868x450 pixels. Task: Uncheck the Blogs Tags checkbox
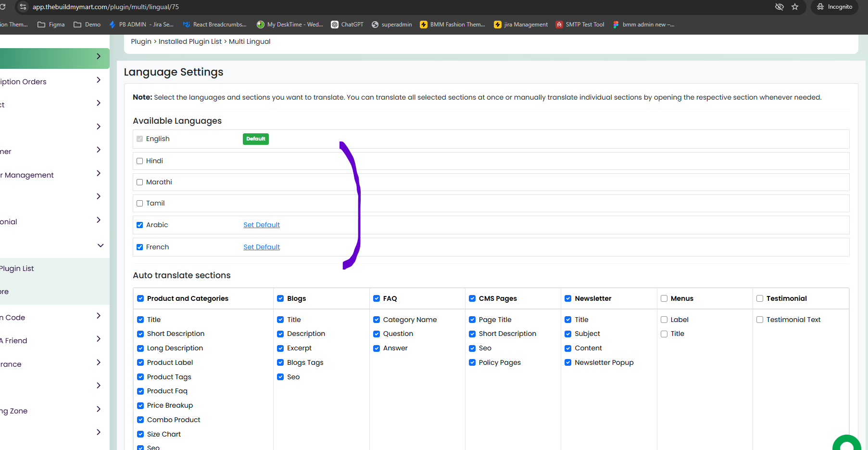(280, 363)
